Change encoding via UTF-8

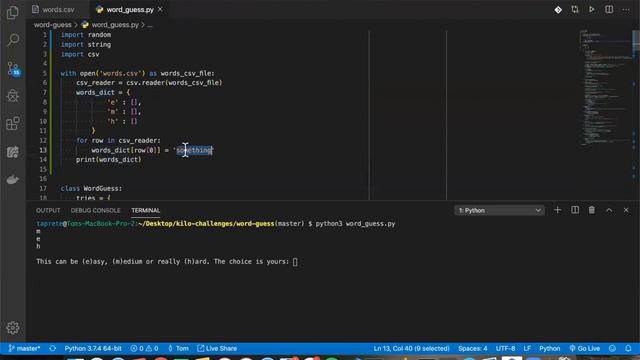[505, 348]
